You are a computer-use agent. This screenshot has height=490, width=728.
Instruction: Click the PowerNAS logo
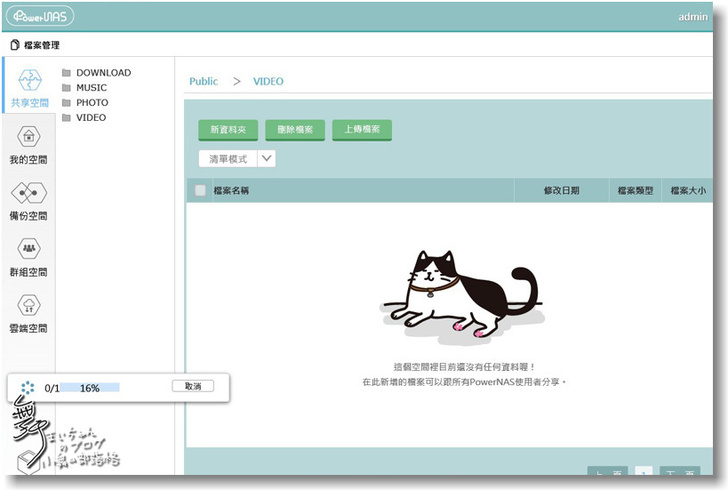pos(39,16)
